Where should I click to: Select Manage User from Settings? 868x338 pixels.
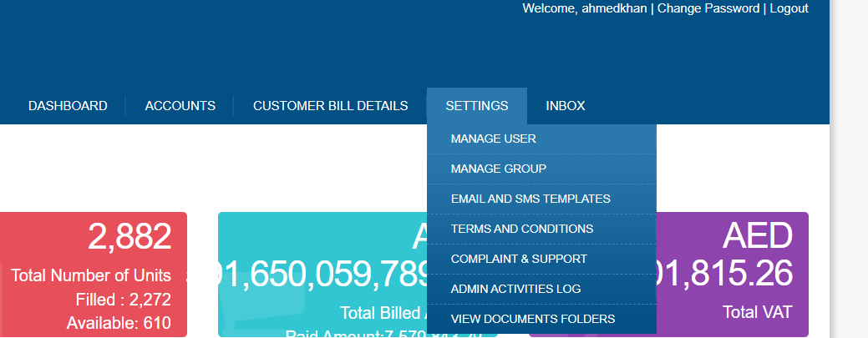493,139
